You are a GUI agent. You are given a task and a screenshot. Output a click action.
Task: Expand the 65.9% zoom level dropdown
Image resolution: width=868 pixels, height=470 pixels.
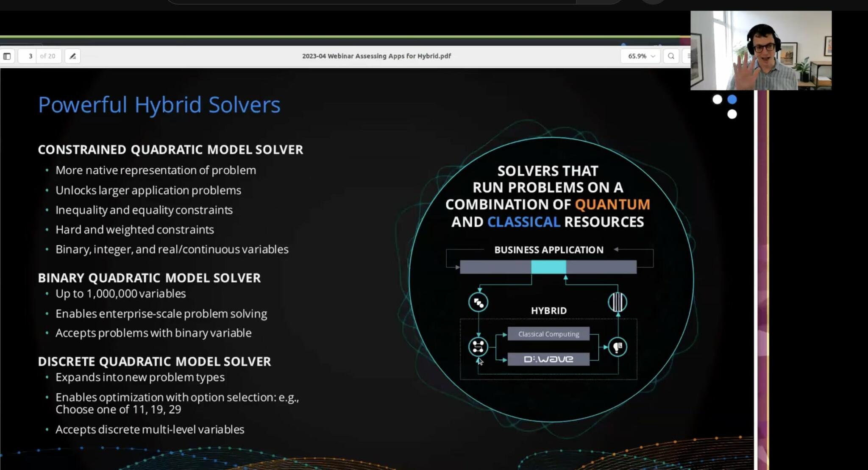pos(637,56)
